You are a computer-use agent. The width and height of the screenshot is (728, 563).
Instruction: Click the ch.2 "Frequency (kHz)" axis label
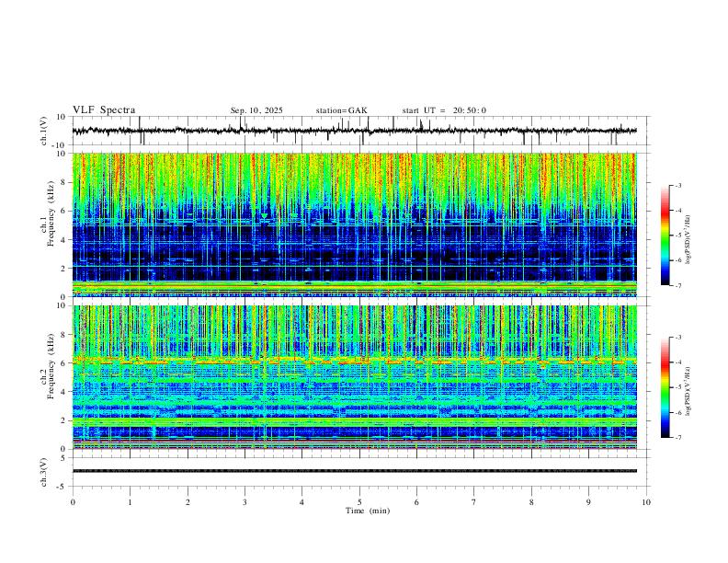coord(51,366)
